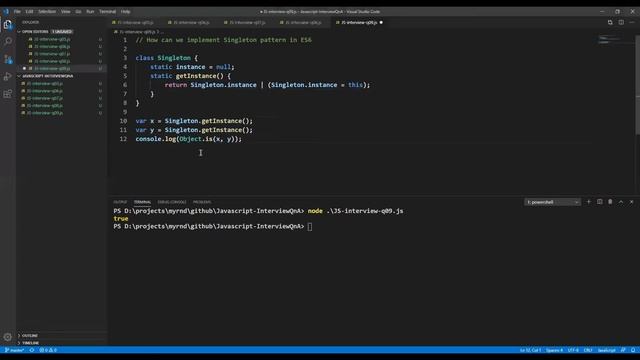The height and width of the screenshot is (360, 640).
Task: Click the line and column indicator in status bar
Action: [530, 350]
